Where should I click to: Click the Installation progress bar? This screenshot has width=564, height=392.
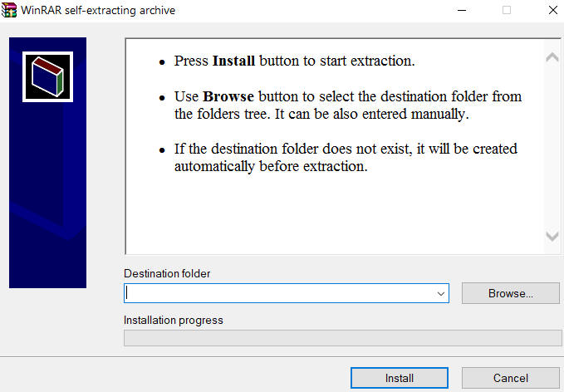coord(342,338)
